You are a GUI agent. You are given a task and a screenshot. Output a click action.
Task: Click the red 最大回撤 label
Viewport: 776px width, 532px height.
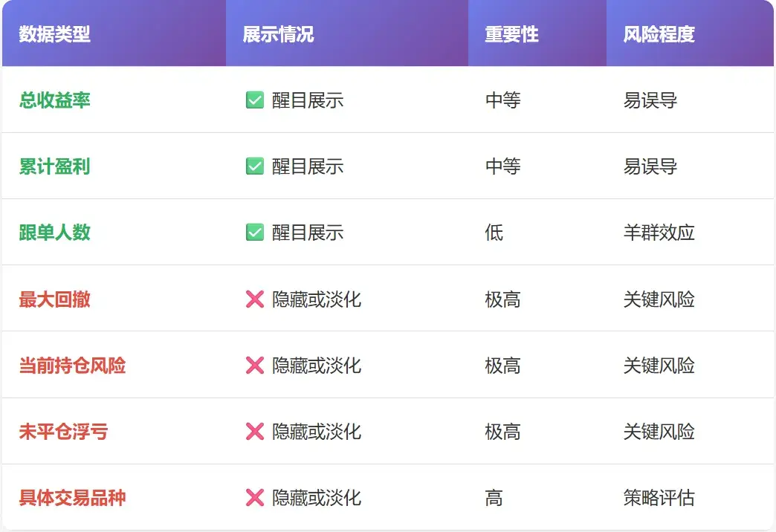tap(55, 299)
